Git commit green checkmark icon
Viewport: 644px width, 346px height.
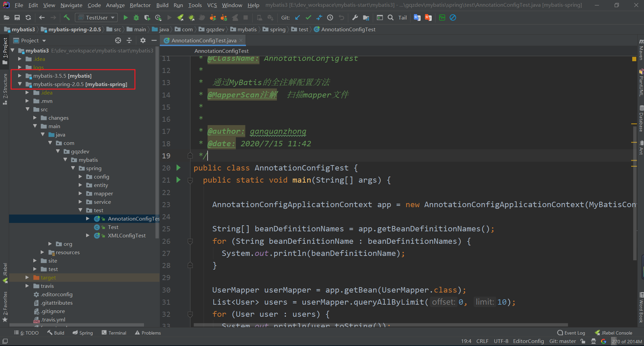308,17
